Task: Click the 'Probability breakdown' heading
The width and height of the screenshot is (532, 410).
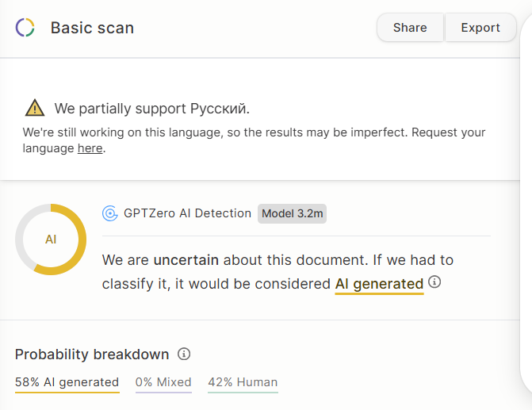Action: 92,354
